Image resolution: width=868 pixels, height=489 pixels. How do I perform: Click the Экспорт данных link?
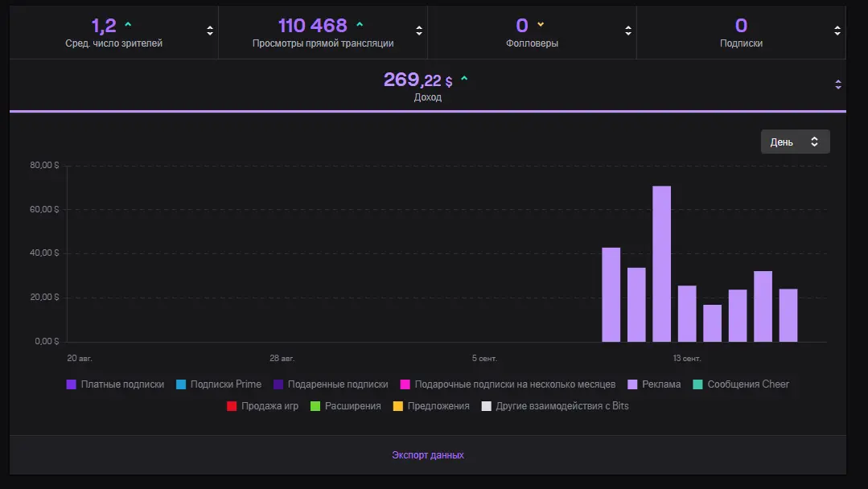coord(428,454)
